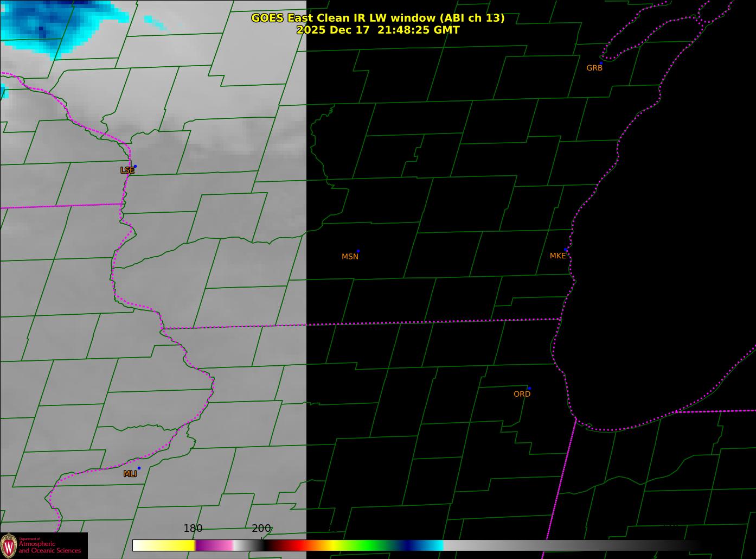The image size is (756, 559).
Task: Click the blue station dot above MLI
Action: (139, 468)
